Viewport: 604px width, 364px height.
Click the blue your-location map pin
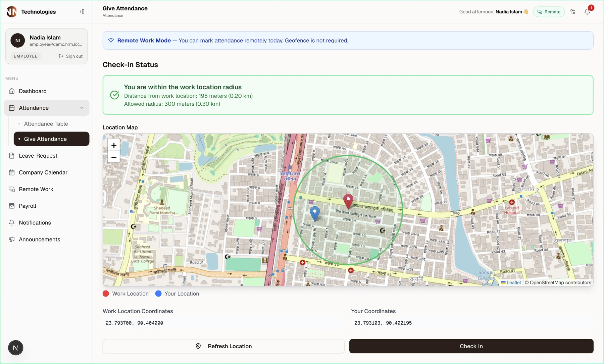coord(315,214)
